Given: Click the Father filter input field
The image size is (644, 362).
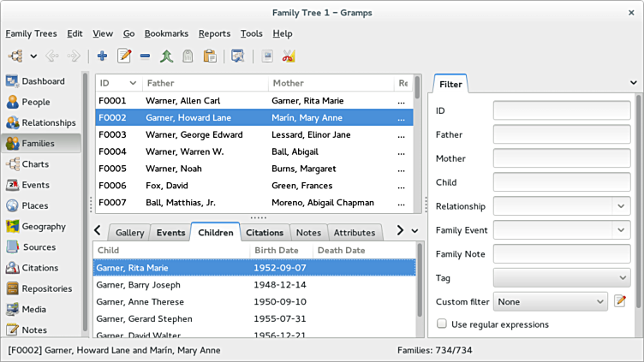Looking at the screenshot, I should (x=562, y=135).
